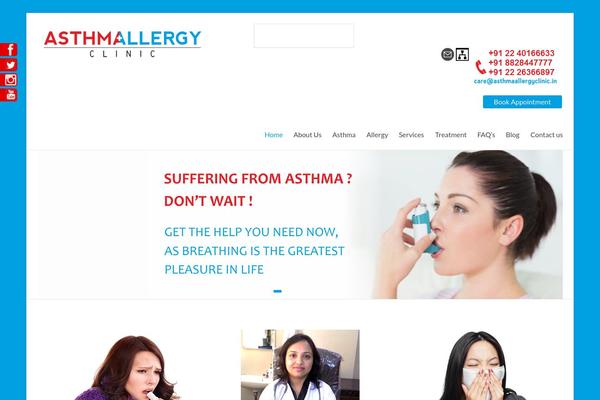
Task: Open the Instagram social icon
Action: coord(8,80)
